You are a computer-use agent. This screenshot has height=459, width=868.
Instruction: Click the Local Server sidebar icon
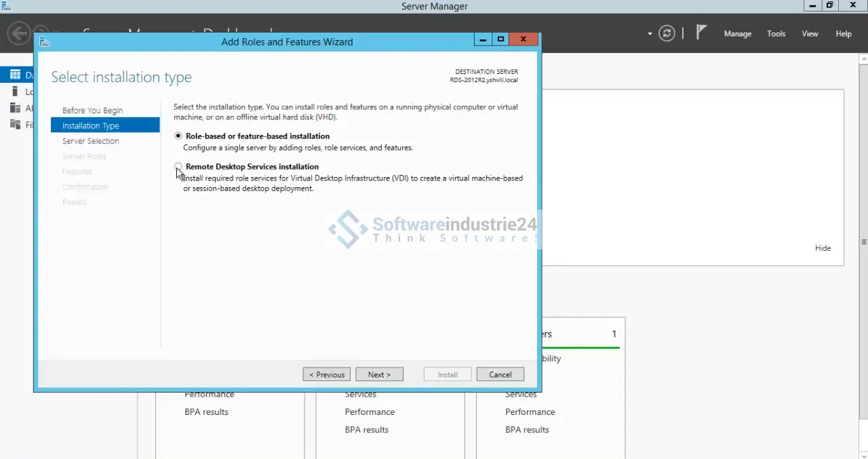tap(15, 92)
